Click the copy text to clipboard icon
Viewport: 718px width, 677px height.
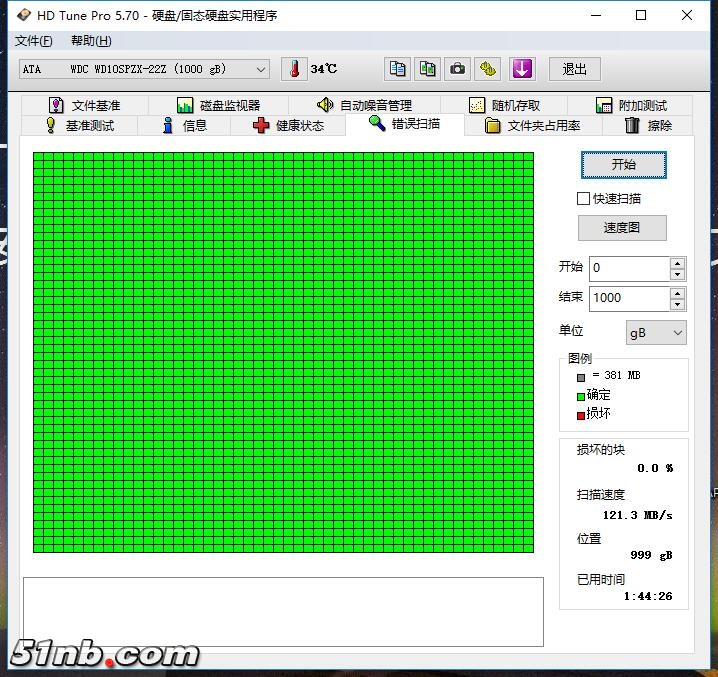tap(398, 69)
